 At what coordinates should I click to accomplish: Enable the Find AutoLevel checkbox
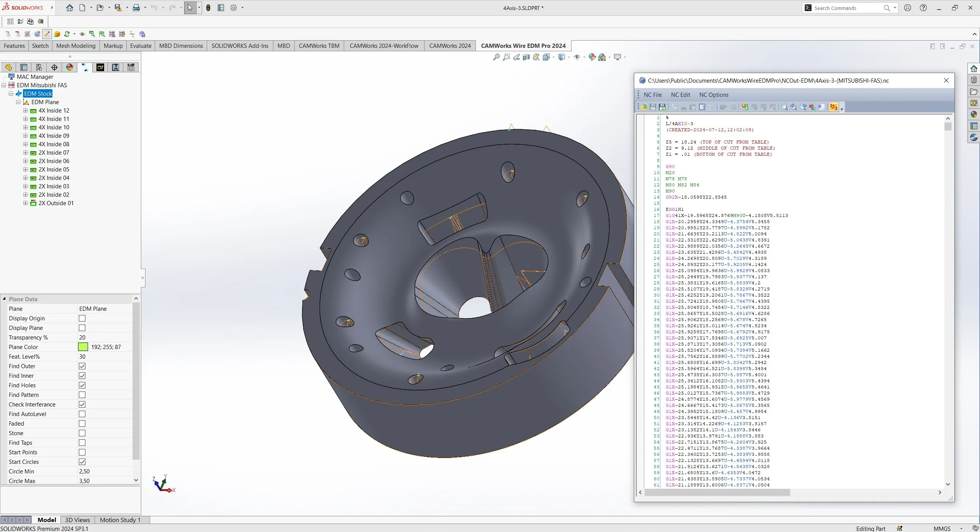click(82, 414)
